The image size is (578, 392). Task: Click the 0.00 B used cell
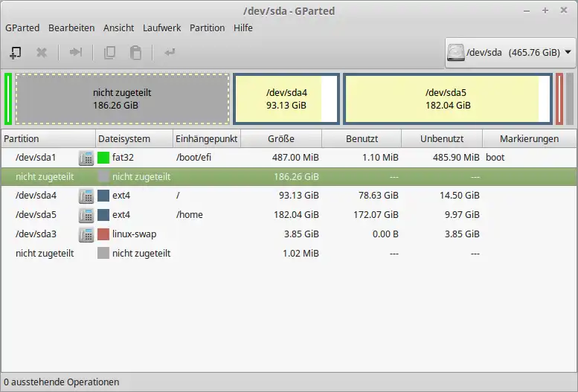click(385, 234)
